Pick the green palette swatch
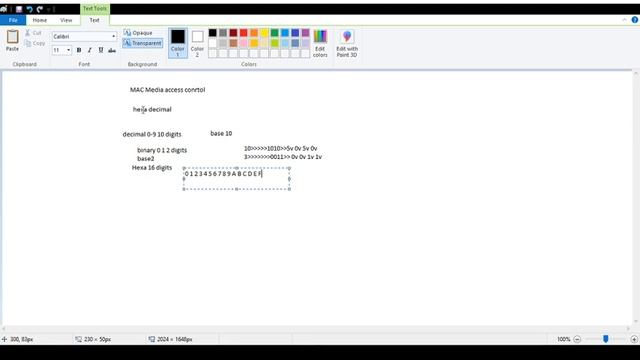Image resolution: width=640 pixels, height=360 pixels. [275, 33]
